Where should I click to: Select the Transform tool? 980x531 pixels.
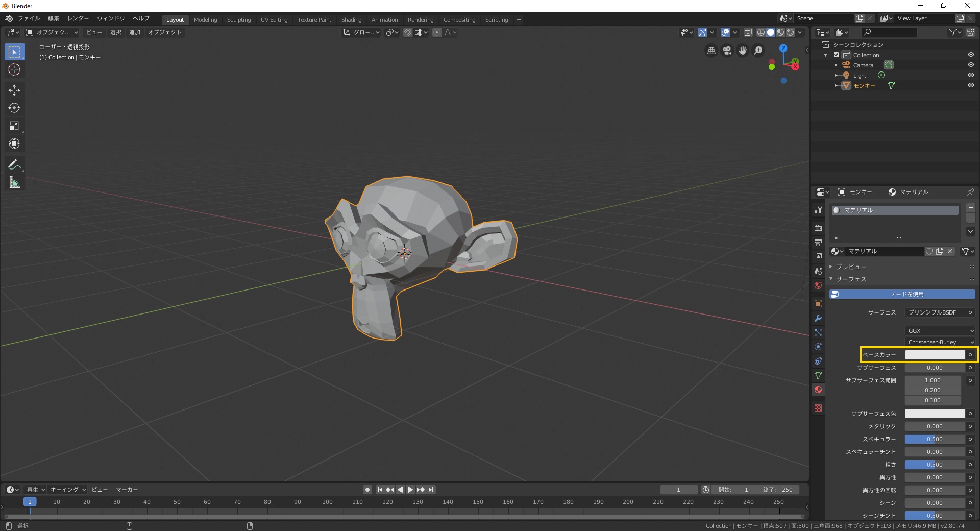[x=14, y=144]
